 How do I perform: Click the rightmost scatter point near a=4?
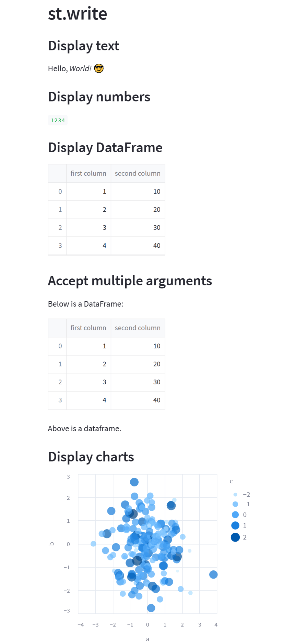pos(213,574)
